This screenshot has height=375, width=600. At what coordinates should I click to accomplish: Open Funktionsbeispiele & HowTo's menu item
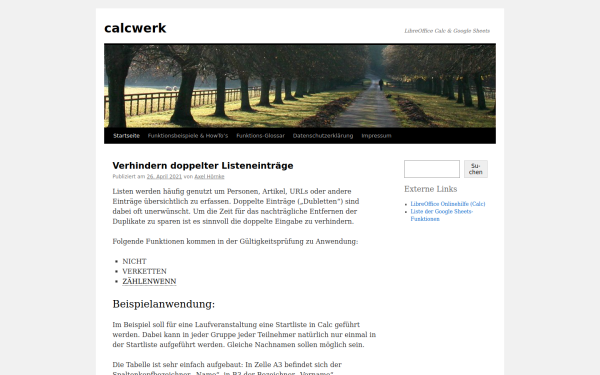pos(188,136)
